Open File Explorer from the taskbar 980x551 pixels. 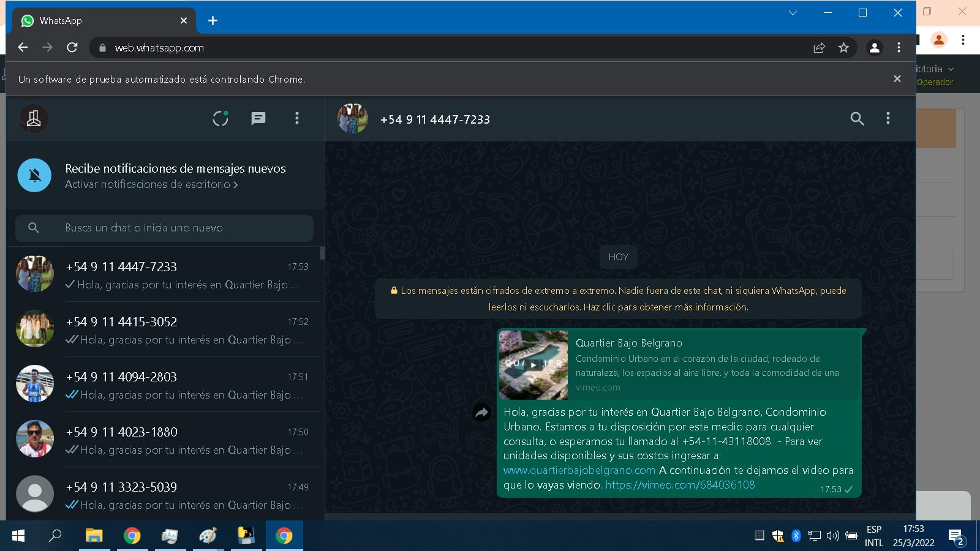point(94,536)
